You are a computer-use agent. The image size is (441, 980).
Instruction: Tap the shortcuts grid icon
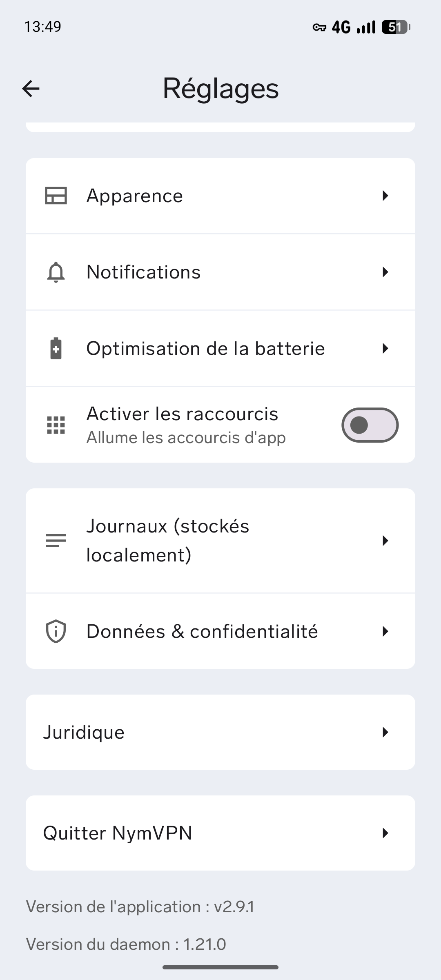56,425
